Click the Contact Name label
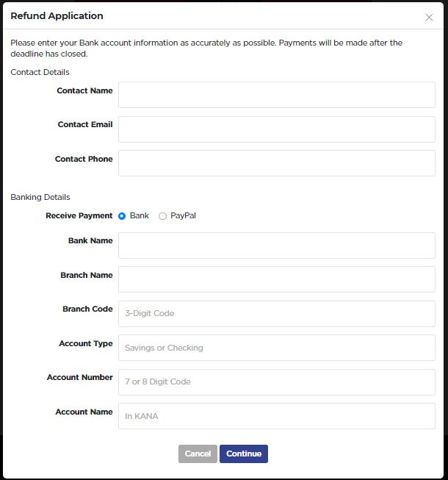Screen dimensions: 448x480 coord(84,90)
